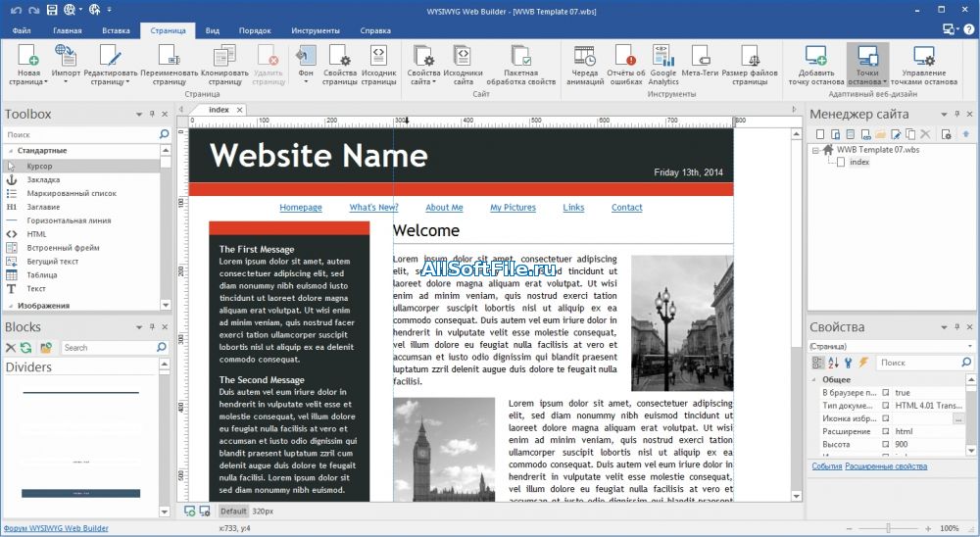Select the index page in site tree
980x537 pixels.
coord(859,162)
